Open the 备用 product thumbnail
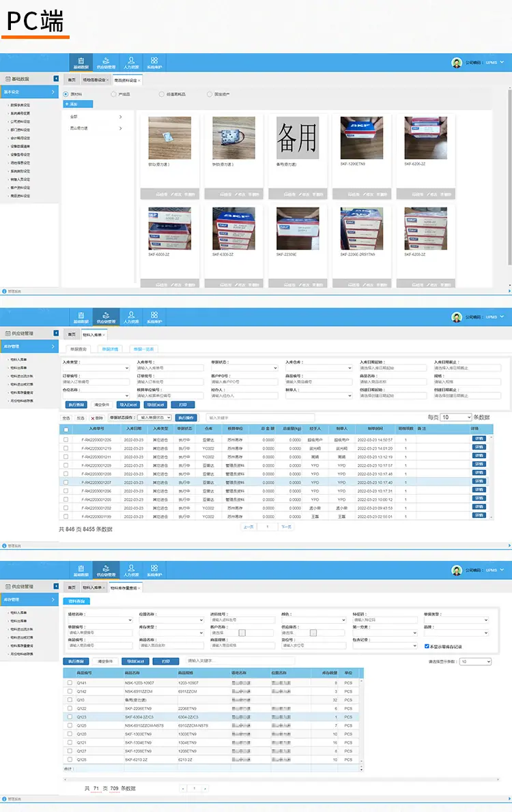This screenshot has width=512, height=812. pyautogui.click(x=298, y=138)
